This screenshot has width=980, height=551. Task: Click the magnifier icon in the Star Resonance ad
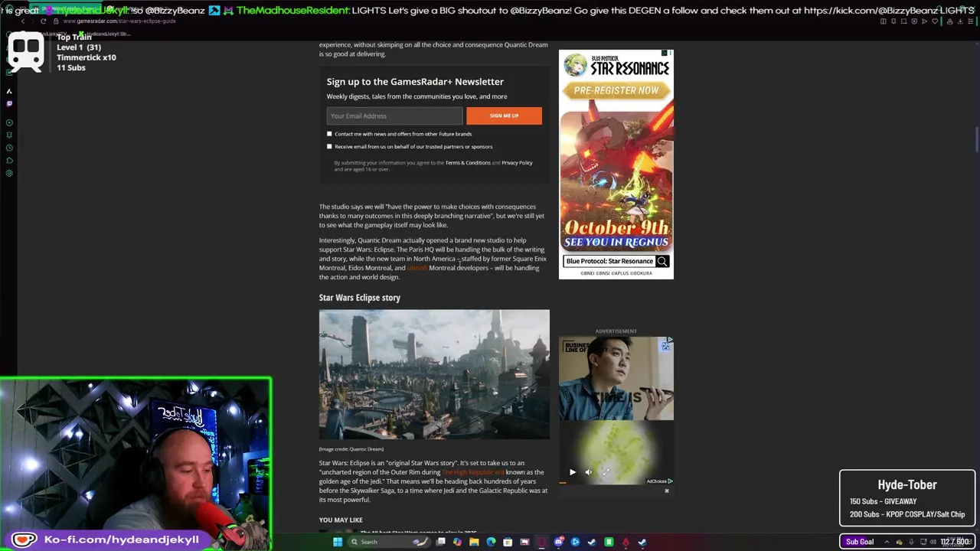[x=662, y=261]
